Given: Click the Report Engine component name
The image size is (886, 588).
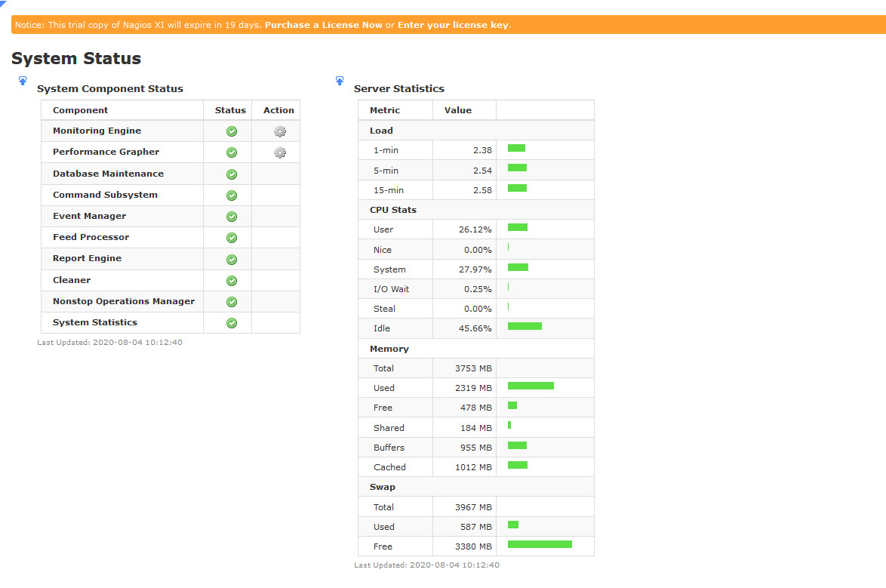Looking at the screenshot, I should pyautogui.click(x=87, y=258).
